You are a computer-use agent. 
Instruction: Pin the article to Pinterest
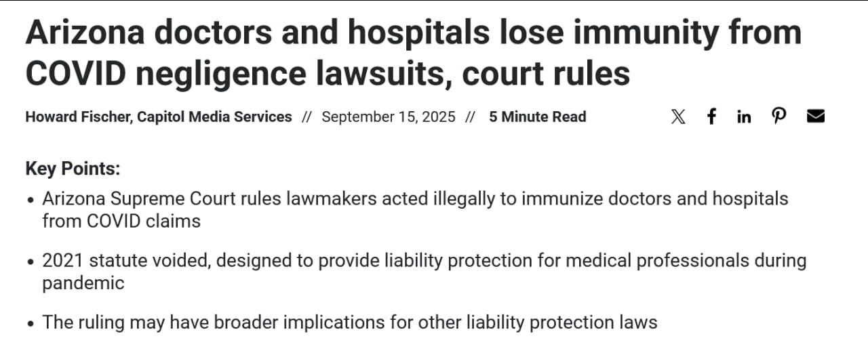(779, 117)
